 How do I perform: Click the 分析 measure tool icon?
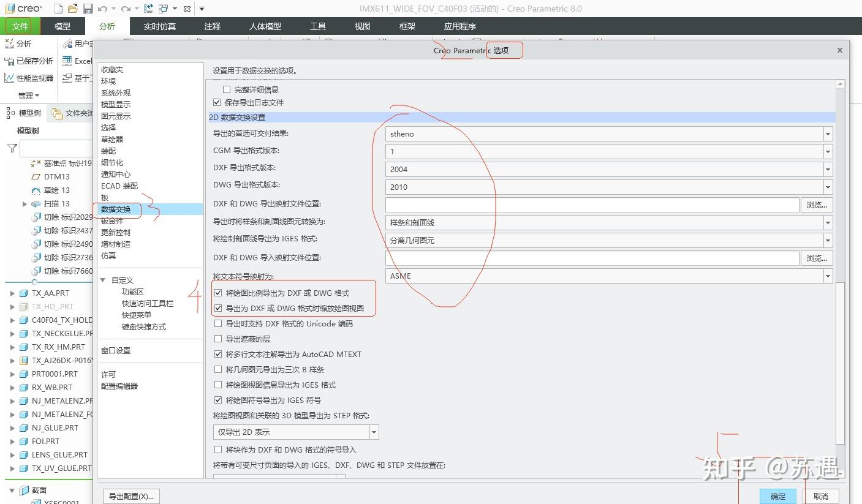pos(9,43)
